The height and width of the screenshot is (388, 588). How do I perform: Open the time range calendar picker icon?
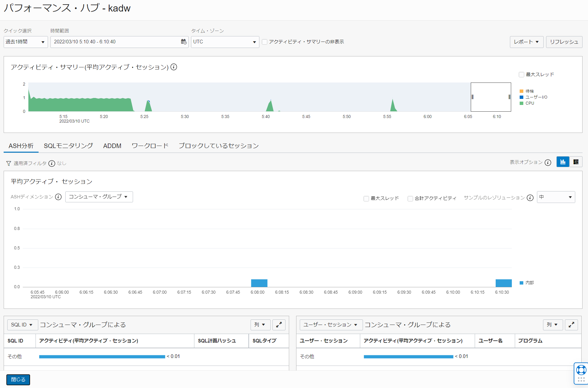(183, 42)
